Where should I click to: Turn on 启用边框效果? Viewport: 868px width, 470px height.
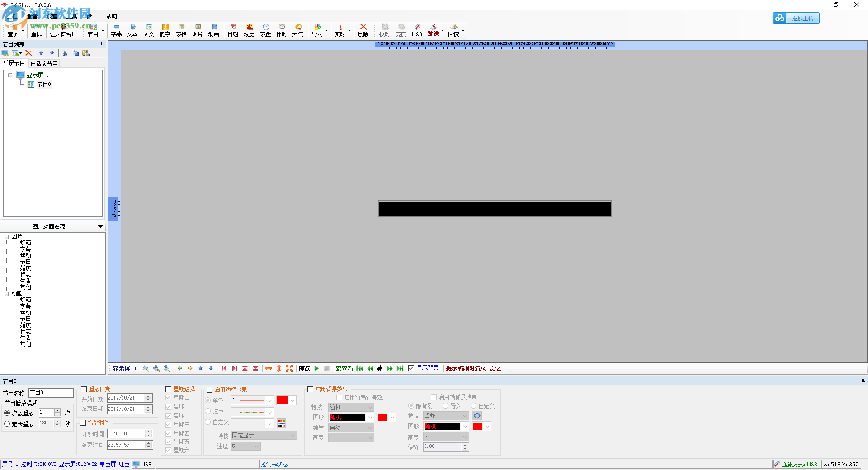pyautogui.click(x=209, y=390)
